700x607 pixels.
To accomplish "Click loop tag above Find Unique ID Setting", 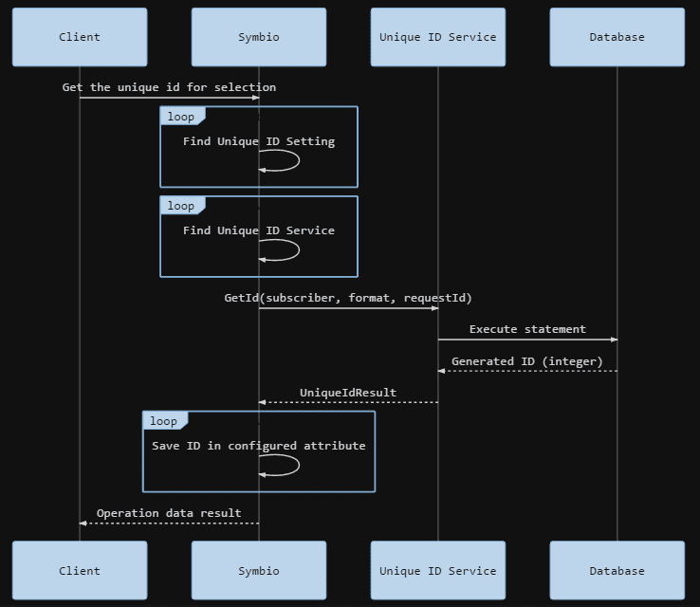I will 183,117.
